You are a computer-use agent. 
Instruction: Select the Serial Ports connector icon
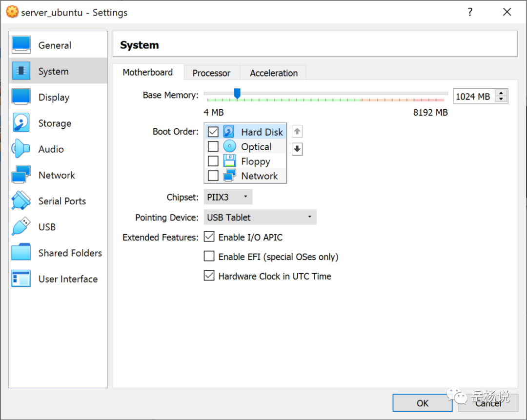tap(21, 200)
